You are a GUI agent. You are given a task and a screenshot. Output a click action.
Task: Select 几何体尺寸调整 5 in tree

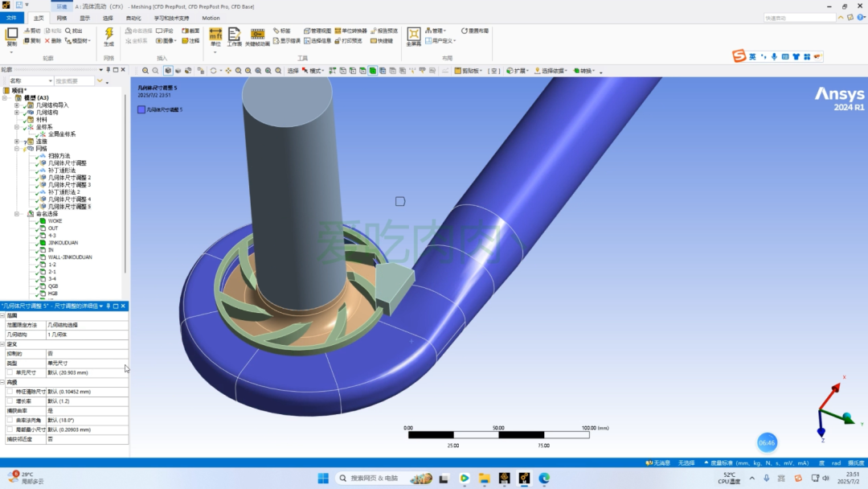click(69, 207)
